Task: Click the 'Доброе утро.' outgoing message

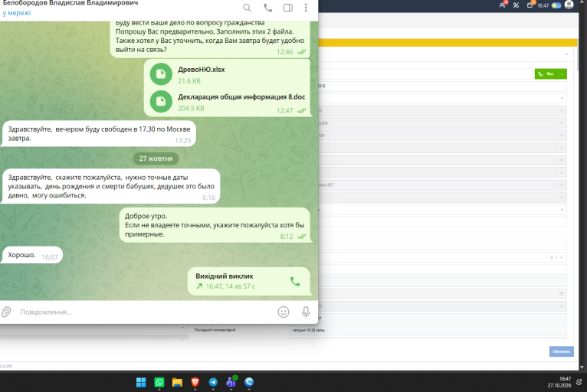Action: 215,225
